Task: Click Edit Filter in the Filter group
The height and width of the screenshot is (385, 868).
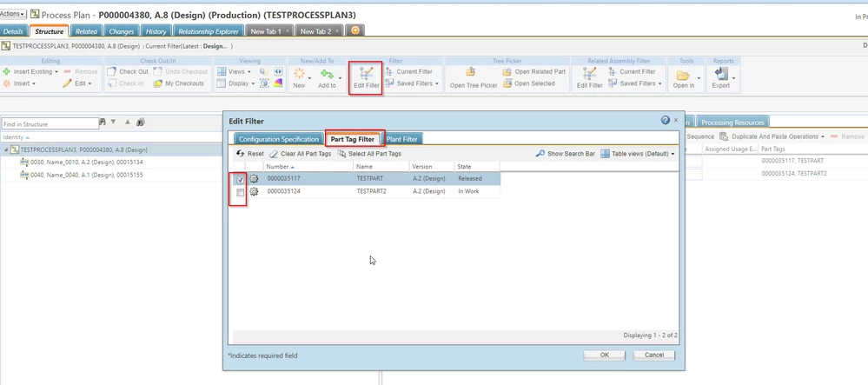Action: click(x=366, y=78)
